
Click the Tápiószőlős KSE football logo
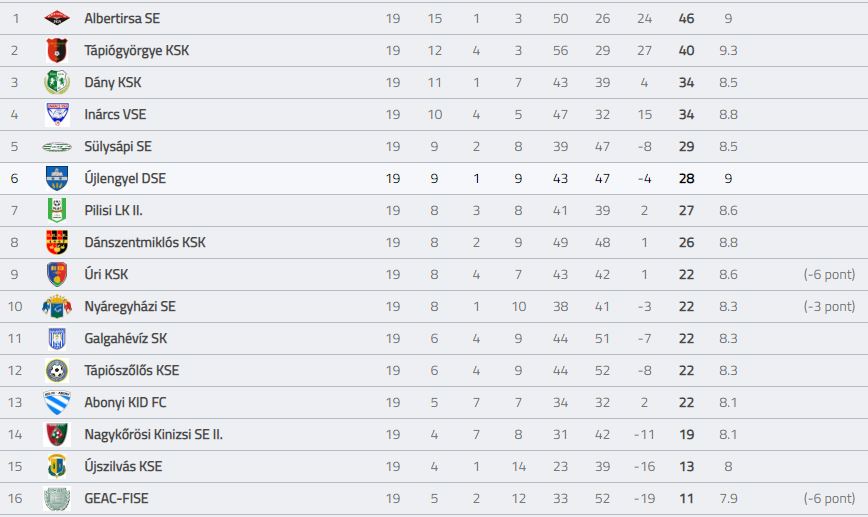[57, 370]
